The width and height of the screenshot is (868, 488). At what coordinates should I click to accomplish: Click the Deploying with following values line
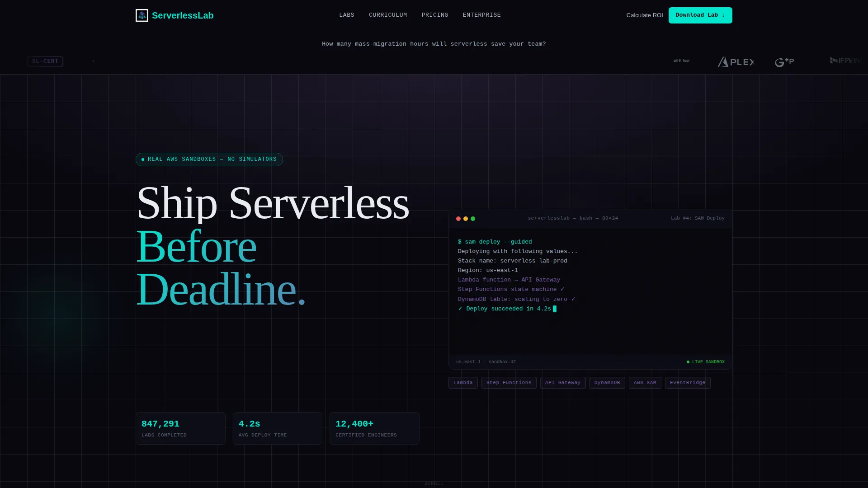[x=518, y=251]
